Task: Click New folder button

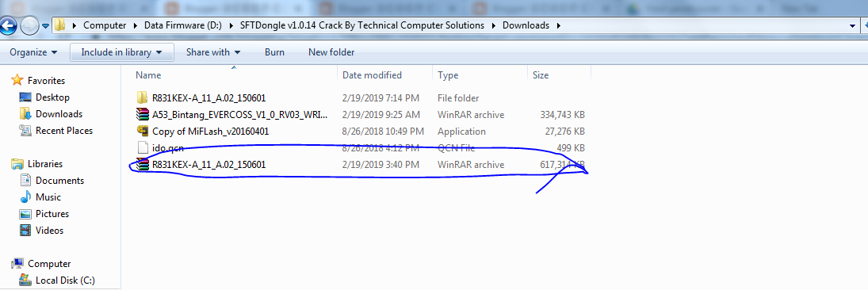Action: pyautogui.click(x=331, y=52)
